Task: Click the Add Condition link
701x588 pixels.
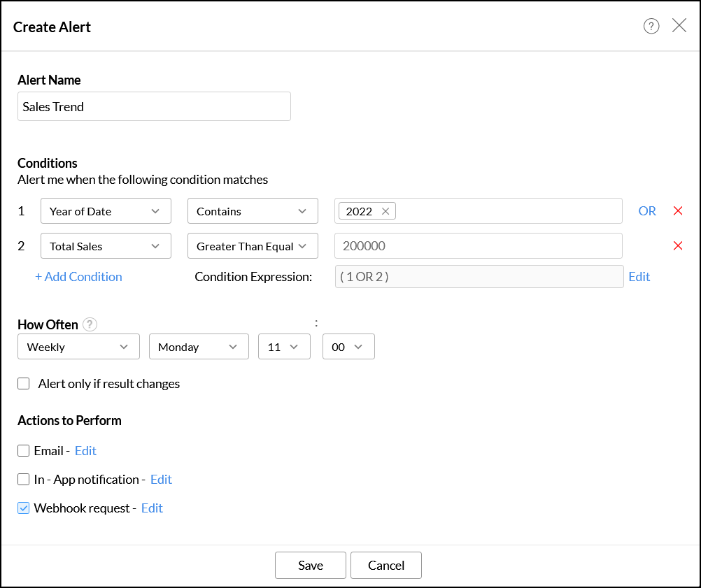Action: click(x=78, y=277)
